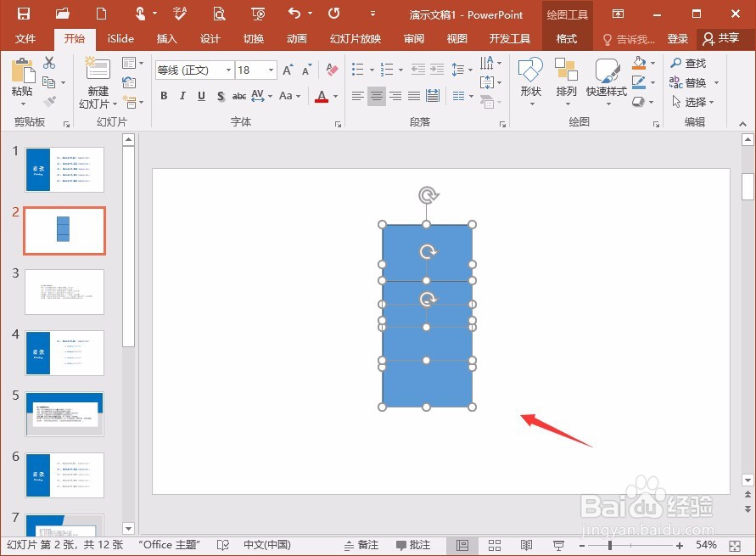This screenshot has height=556, width=756.
Task: Open Quick Styles gallery
Action: (x=607, y=81)
